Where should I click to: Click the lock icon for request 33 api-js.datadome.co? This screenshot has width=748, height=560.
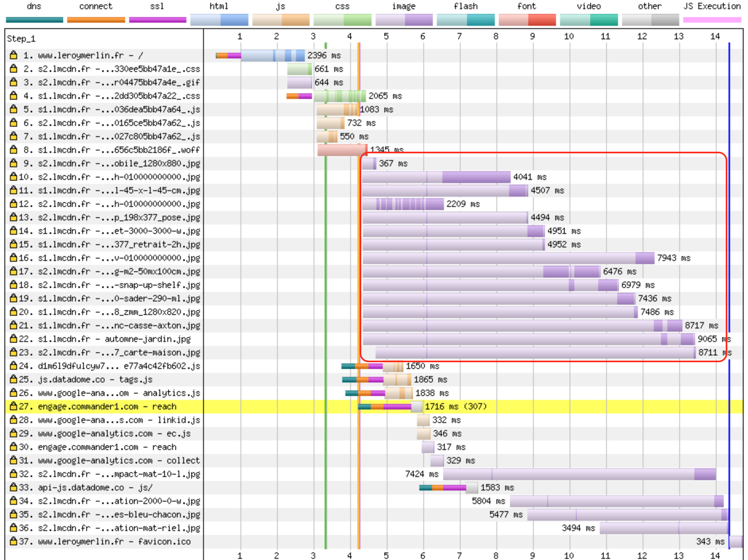14,487
